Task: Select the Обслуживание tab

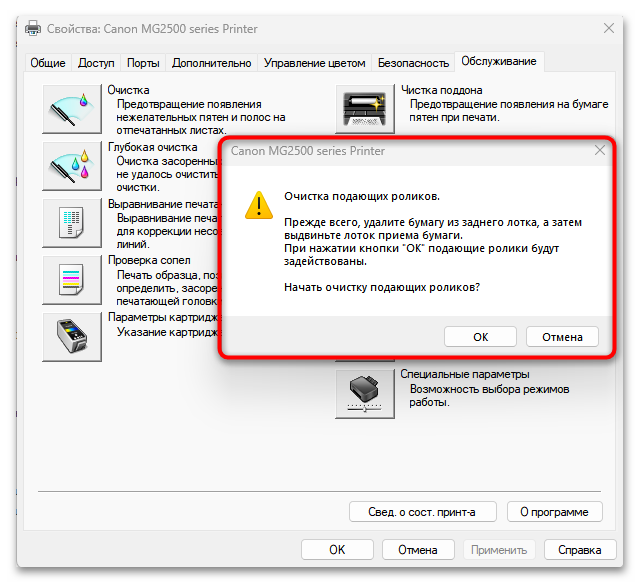Action: (499, 61)
